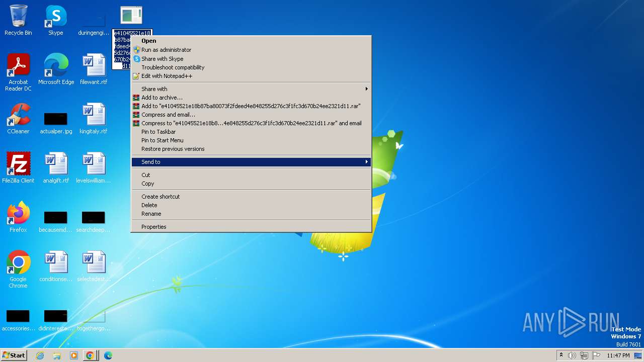Select the levelswilliam document icon
Screen dimensions: 644x362
(x=94, y=167)
